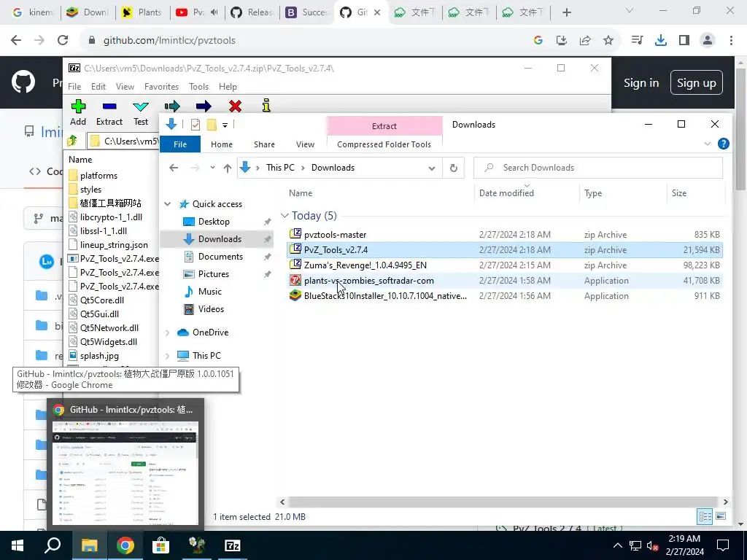Toggle the Properties checkmark in Explorer quick access toolbar
The image size is (747, 560).
coord(196,125)
